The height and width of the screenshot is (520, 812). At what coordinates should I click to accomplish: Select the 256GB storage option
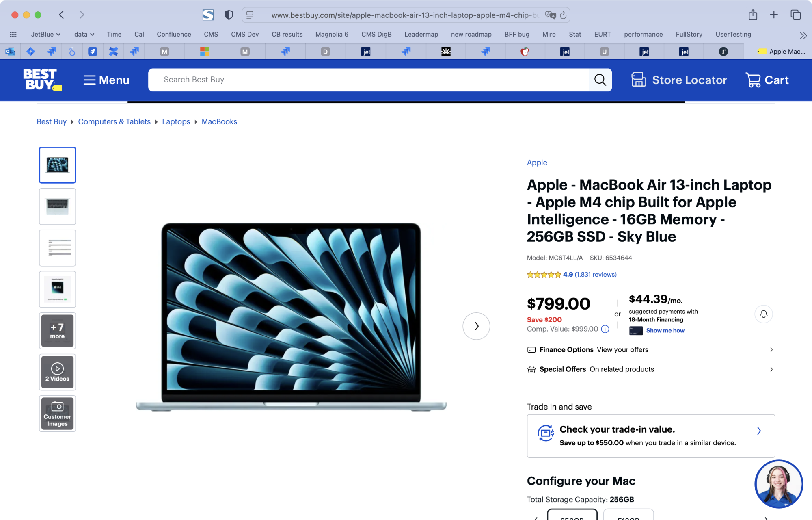572,517
